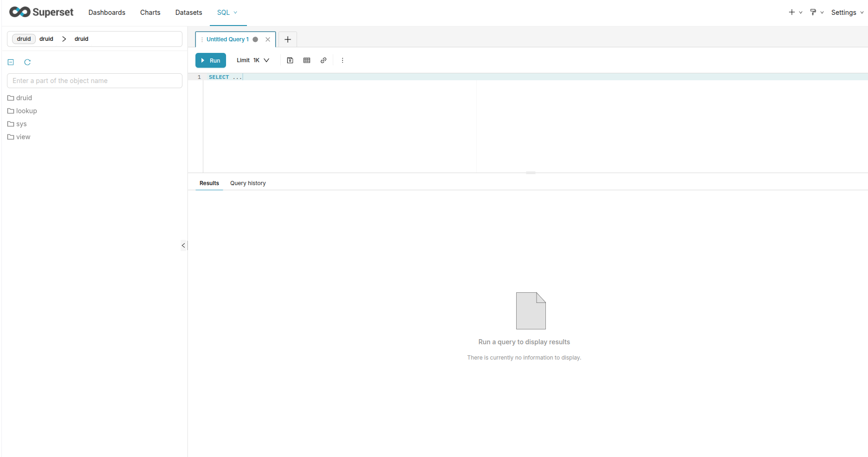Expand the view schema folder

[x=23, y=137]
